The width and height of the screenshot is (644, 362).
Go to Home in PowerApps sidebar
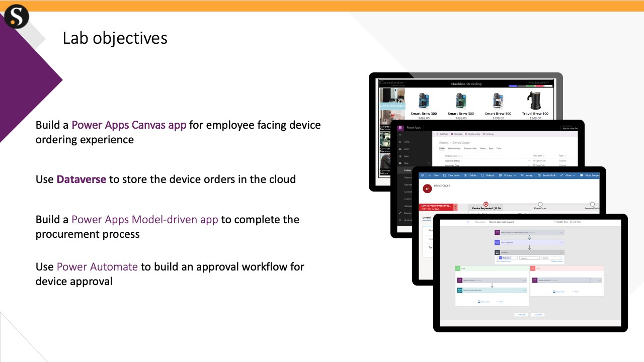tap(405, 142)
